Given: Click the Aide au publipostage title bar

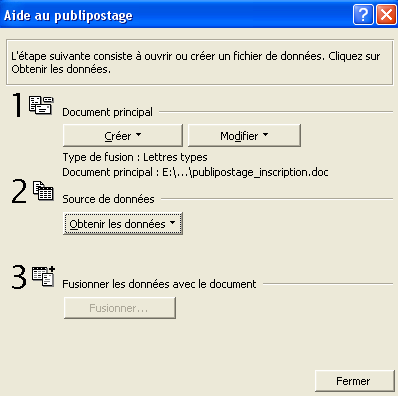Looking at the screenshot, I should coord(177,15).
